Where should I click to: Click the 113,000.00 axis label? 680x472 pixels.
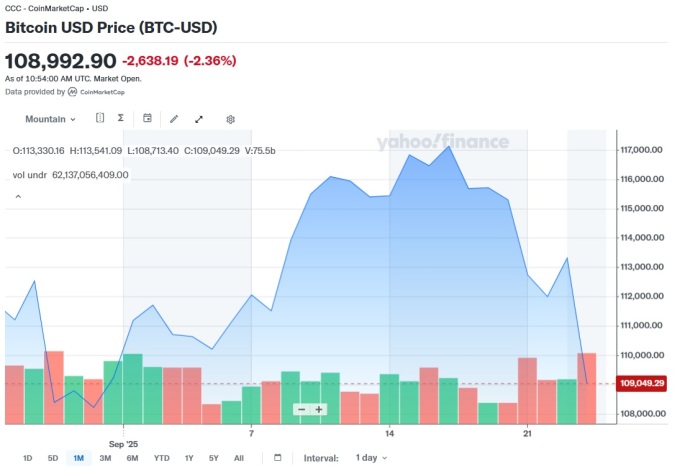point(642,267)
